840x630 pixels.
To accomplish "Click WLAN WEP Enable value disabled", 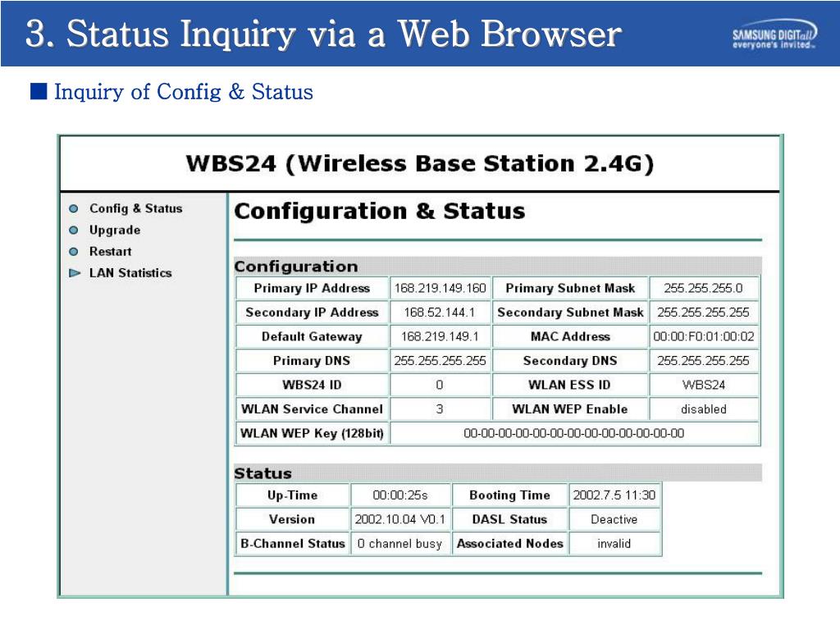I will pyautogui.click(x=703, y=409).
